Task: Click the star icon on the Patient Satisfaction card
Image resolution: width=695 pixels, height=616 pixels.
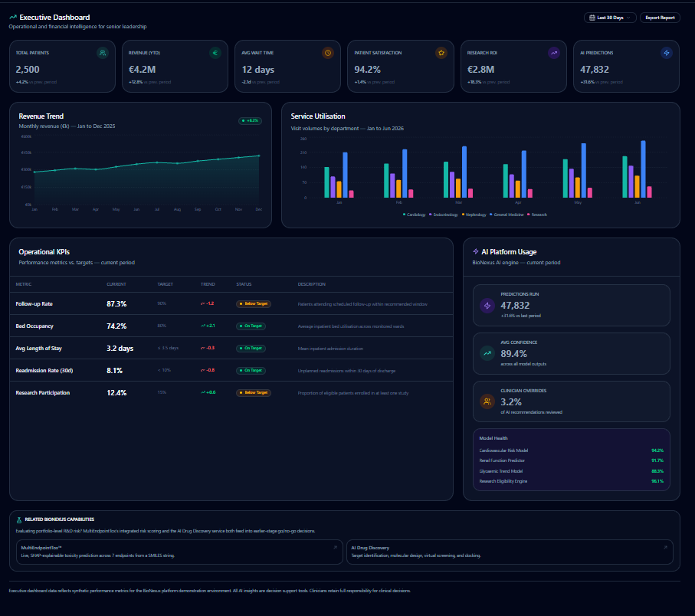Action: pos(441,53)
